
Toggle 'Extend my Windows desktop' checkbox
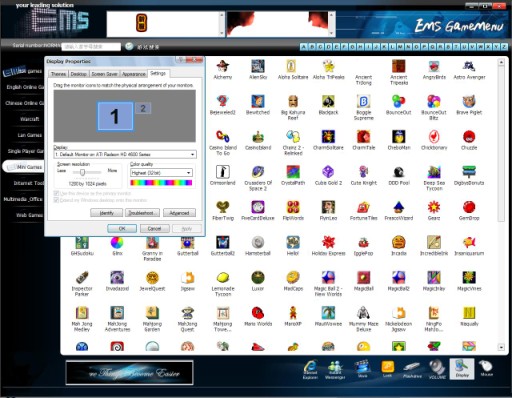tap(56, 200)
